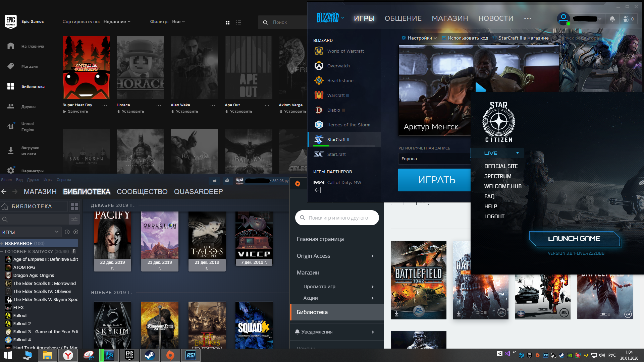This screenshot has width=644, height=362.
Task: Switch Epic library to list view
Action: pos(238,22)
